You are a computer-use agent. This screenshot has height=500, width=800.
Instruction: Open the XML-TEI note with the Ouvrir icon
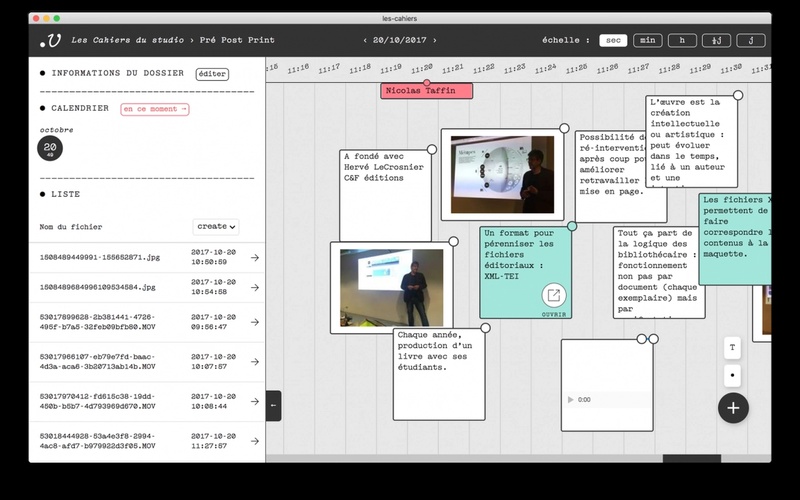[553, 296]
